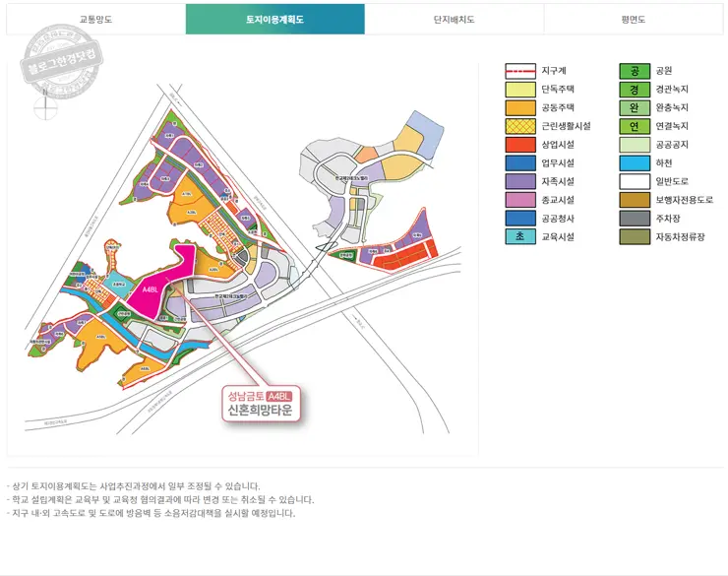Click the 지구계 legend label
Viewport: 728px width, 576px height.
click(x=554, y=71)
